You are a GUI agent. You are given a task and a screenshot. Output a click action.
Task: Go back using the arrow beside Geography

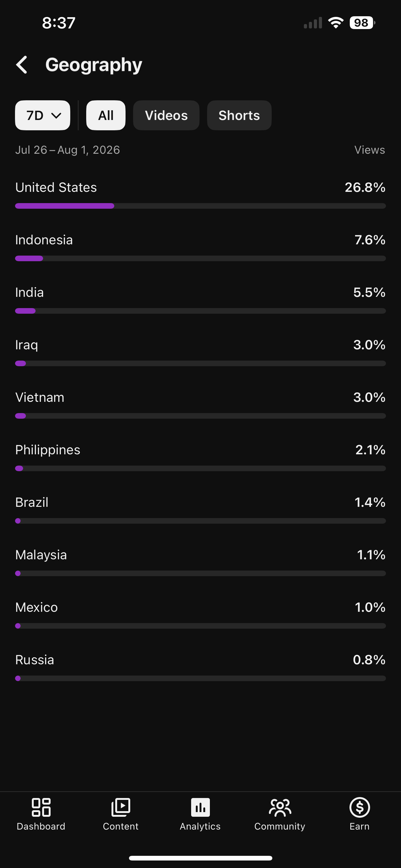(22, 65)
